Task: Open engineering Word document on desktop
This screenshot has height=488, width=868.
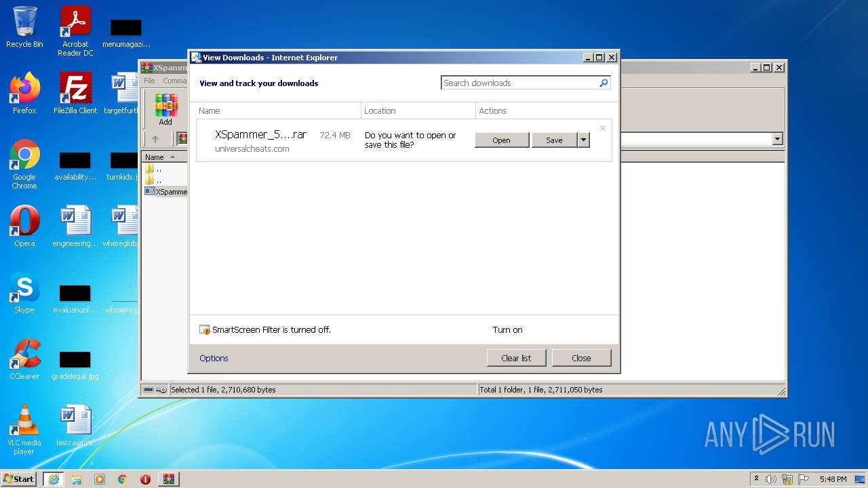Action: tap(75, 226)
